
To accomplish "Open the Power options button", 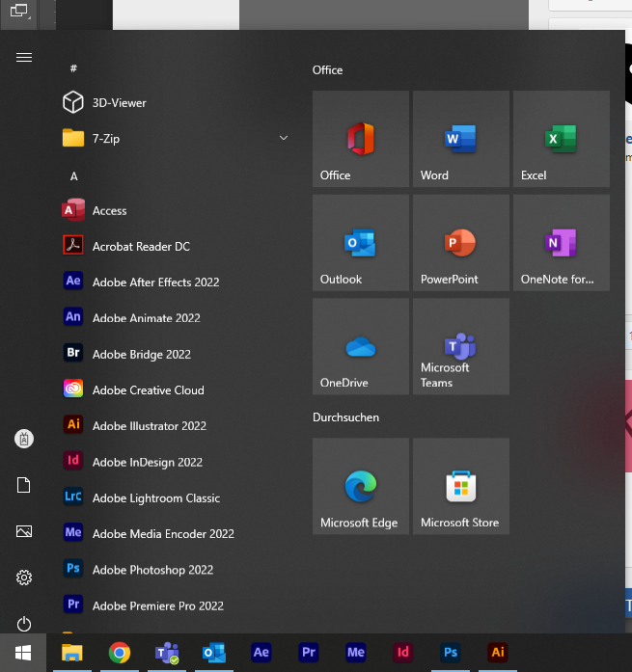I will click(x=24, y=624).
